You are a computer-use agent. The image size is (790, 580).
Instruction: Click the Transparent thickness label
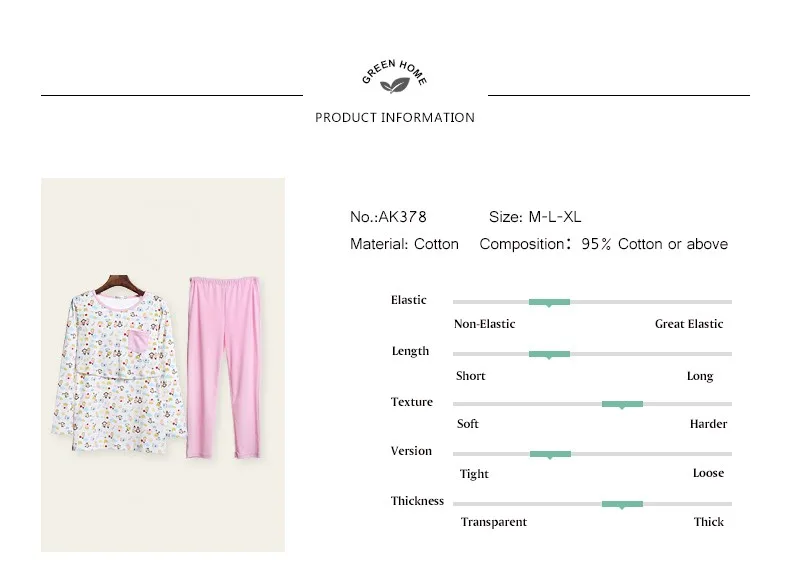[493, 522]
